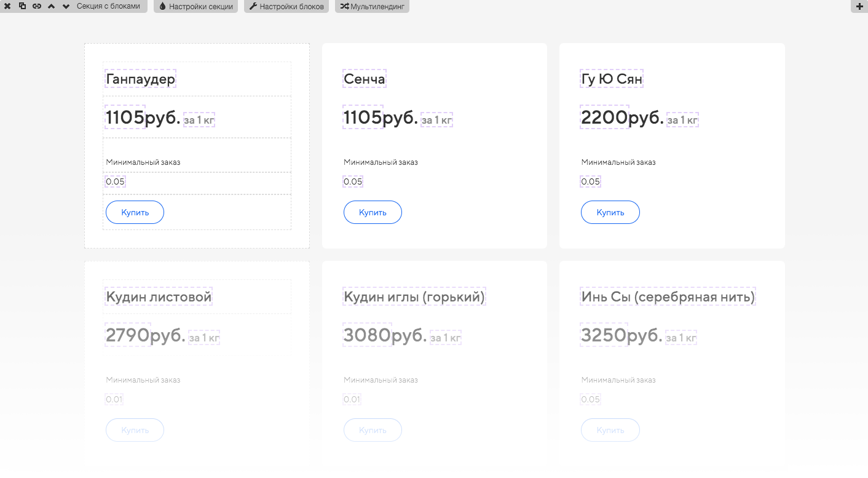This screenshot has width=868, height=478.
Task: Edit the Сенча minimum order value 0.05
Action: click(353, 181)
